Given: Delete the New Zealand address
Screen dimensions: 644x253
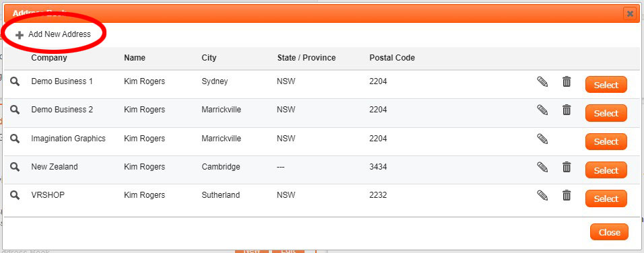Looking at the screenshot, I should [567, 167].
